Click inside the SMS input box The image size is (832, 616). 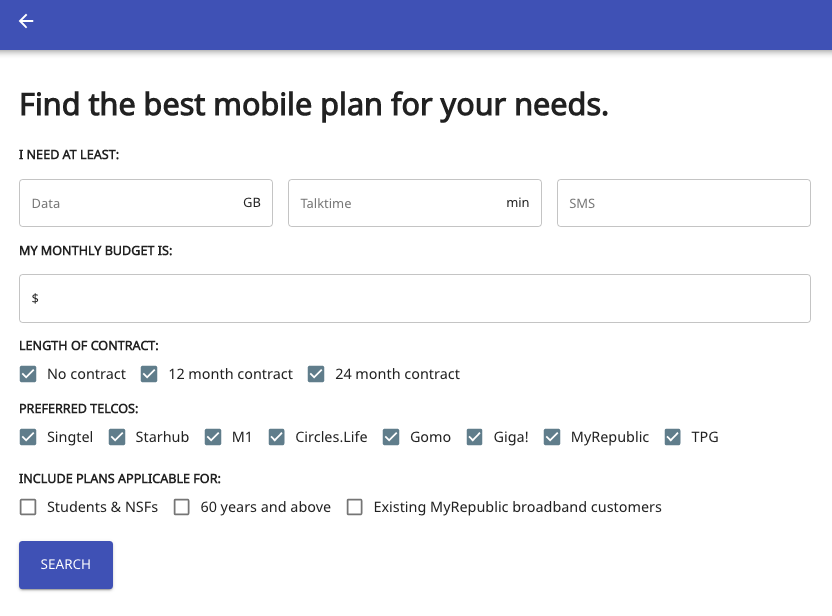coord(683,202)
